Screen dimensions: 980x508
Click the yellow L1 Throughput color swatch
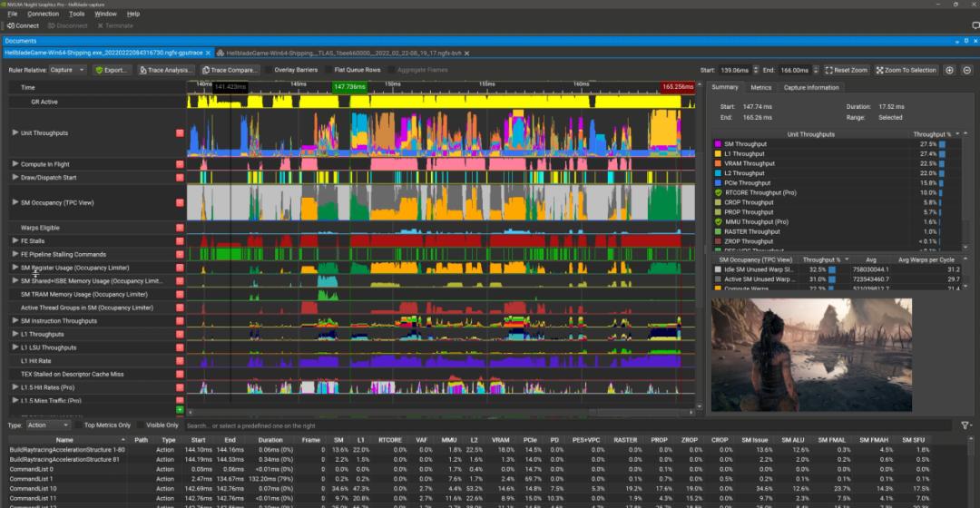(x=718, y=153)
